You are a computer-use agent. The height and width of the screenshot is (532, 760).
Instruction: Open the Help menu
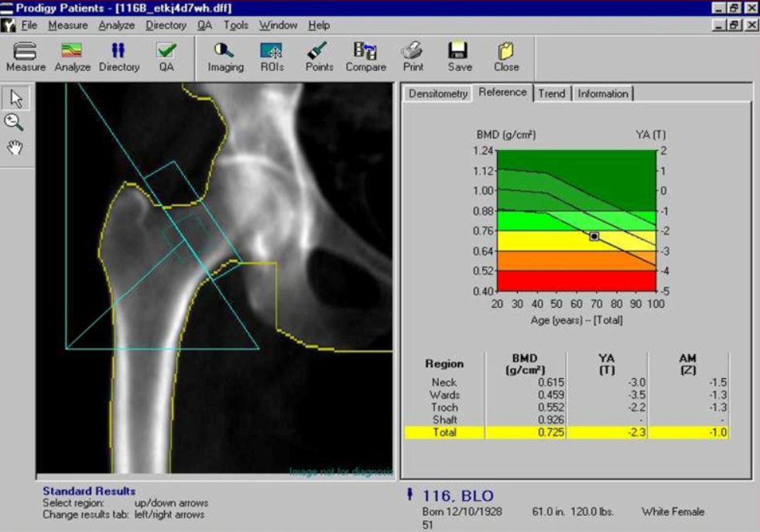(x=318, y=25)
